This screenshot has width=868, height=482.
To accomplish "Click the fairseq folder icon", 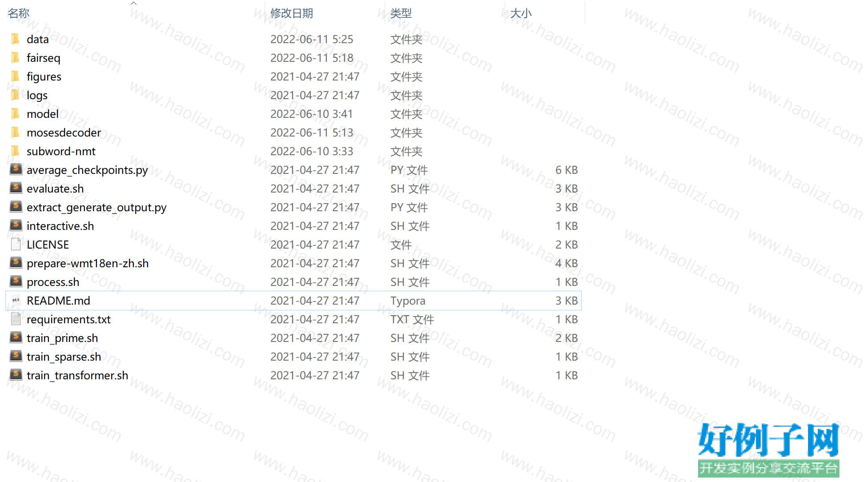I will (x=16, y=58).
